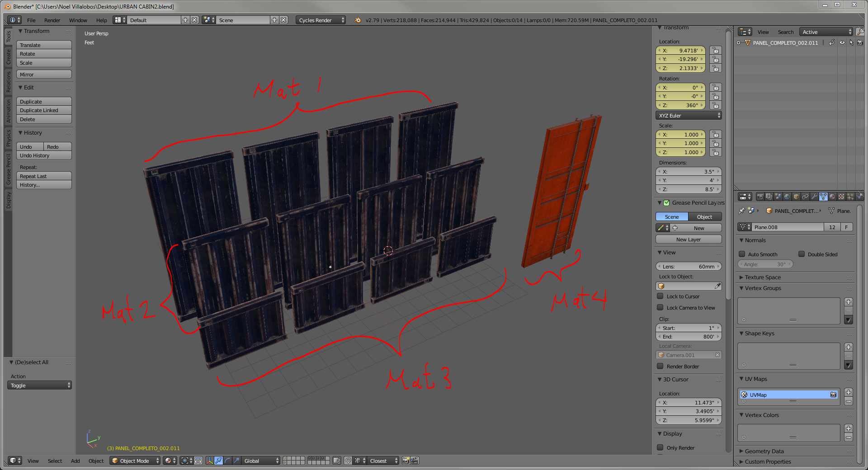Click the Undo History button
The width and height of the screenshot is (868, 470).
point(44,155)
